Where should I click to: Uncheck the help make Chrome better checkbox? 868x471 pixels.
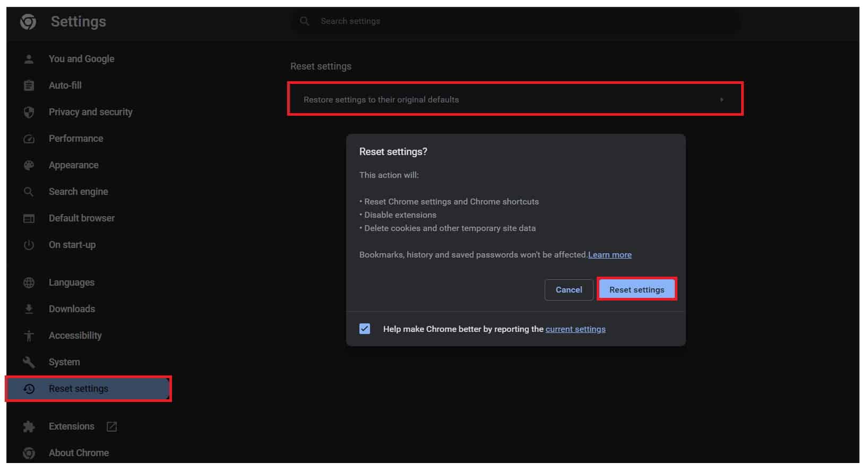tap(365, 329)
